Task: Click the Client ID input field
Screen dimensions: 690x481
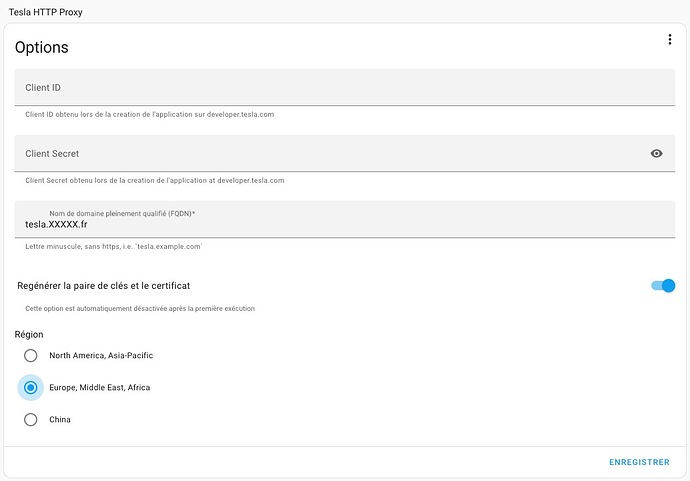Action: click(x=345, y=87)
